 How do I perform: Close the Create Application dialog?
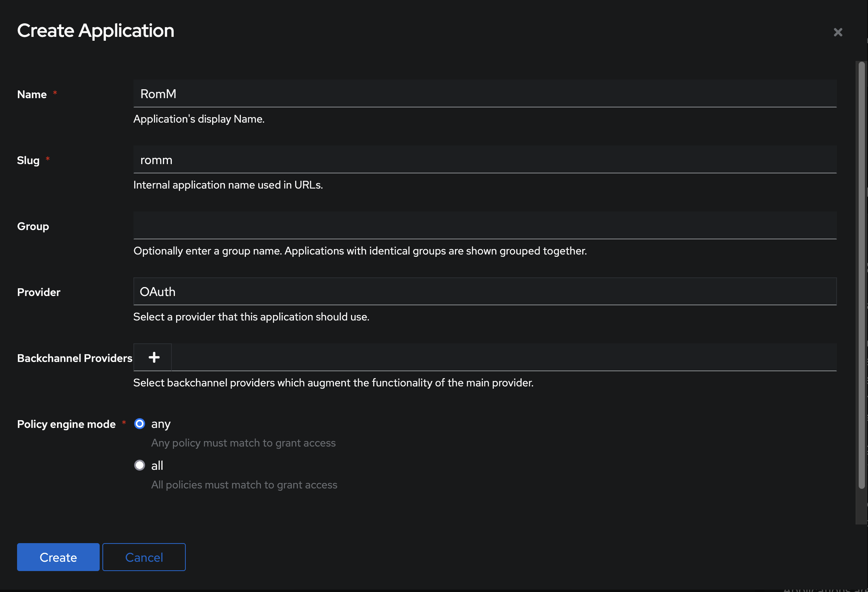click(x=838, y=32)
